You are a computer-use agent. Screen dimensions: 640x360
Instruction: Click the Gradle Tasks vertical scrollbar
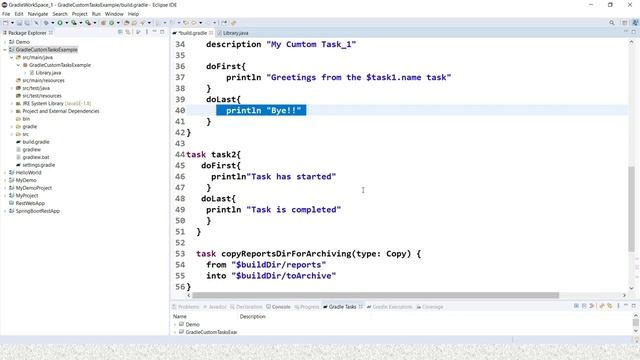[x=636, y=322]
